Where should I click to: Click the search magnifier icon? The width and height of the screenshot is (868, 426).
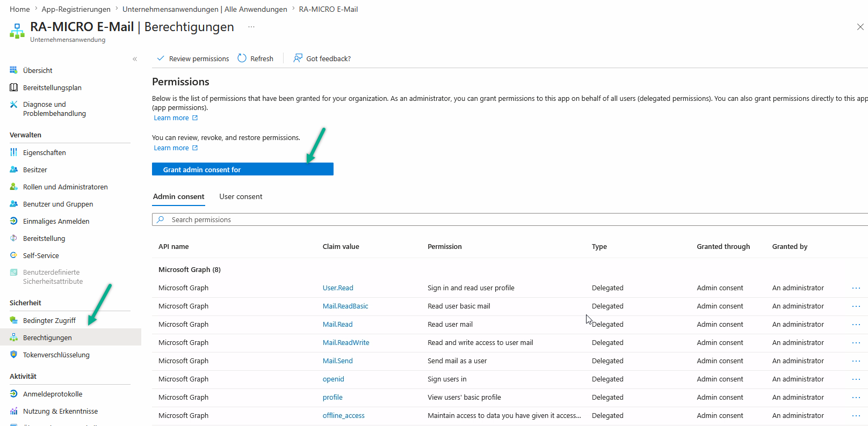160,219
